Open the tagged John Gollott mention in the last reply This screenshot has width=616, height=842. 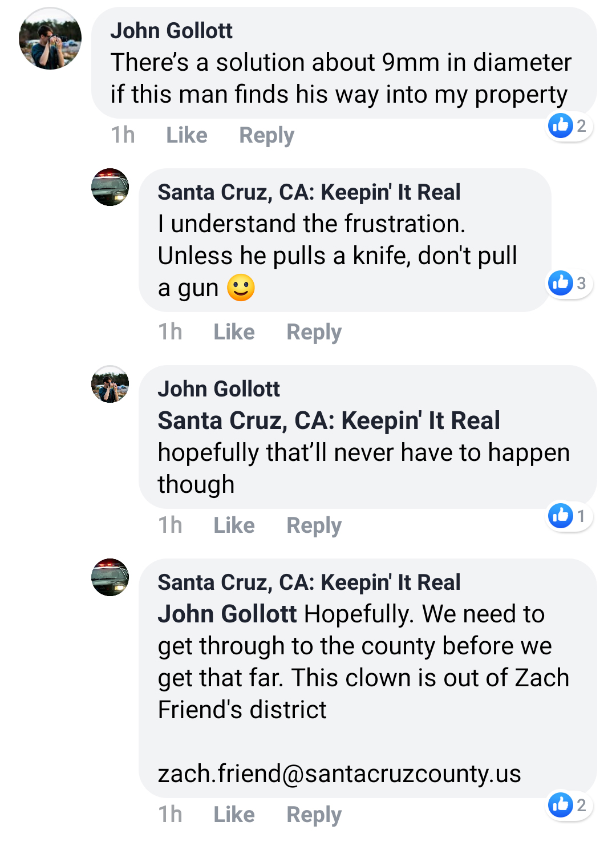click(x=227, y=614)
